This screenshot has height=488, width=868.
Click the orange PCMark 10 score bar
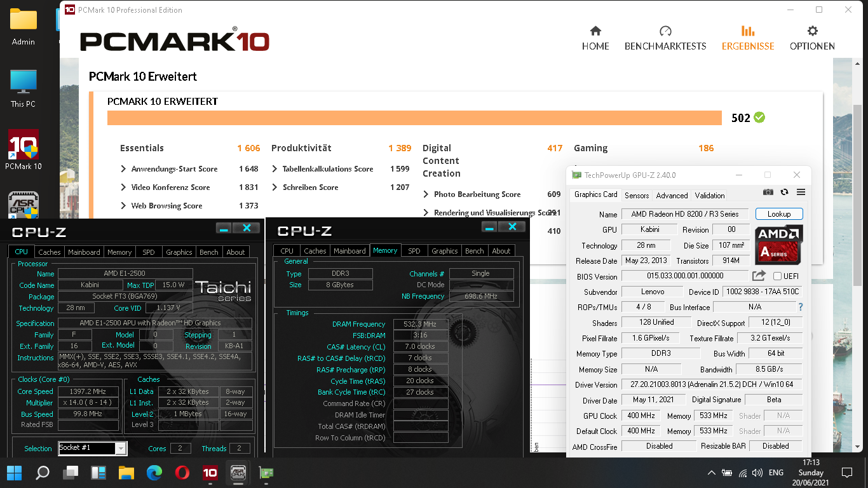pyautogui.click(x=414, y=118)
